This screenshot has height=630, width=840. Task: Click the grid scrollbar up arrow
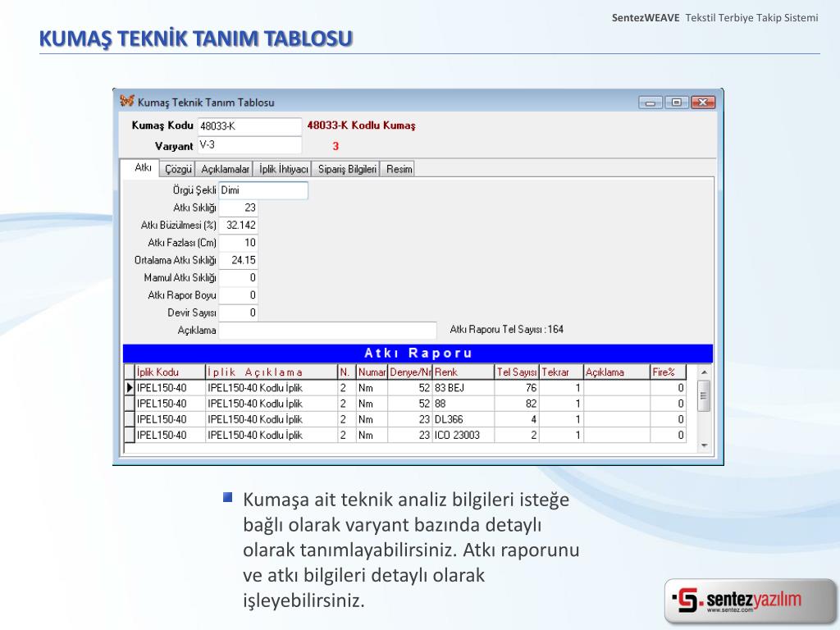point(705,372)
